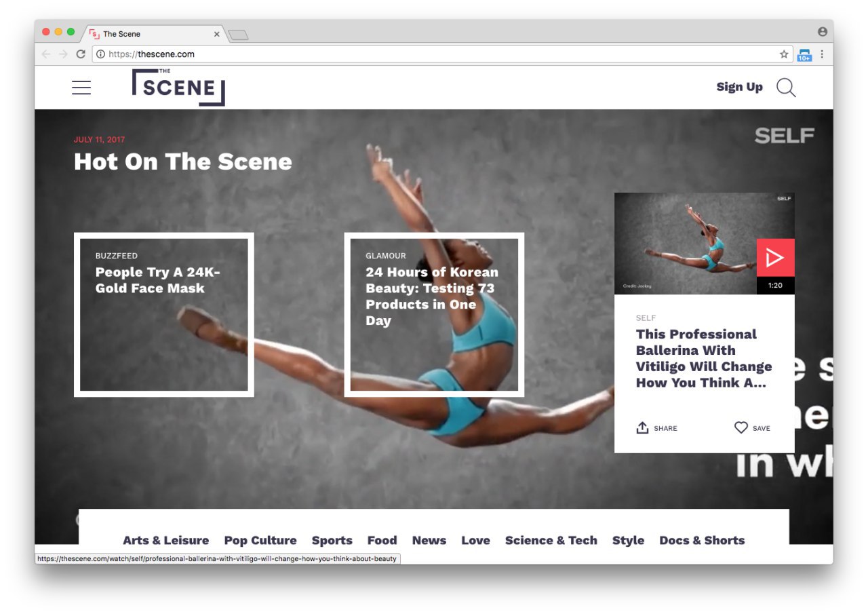Open 24 Hours of Korean Beauty card

click(434, 315)
